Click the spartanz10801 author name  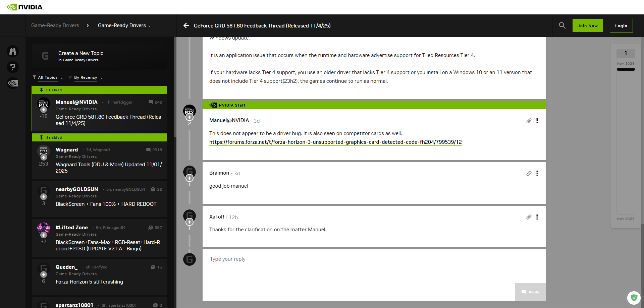[x=74, y=305]
